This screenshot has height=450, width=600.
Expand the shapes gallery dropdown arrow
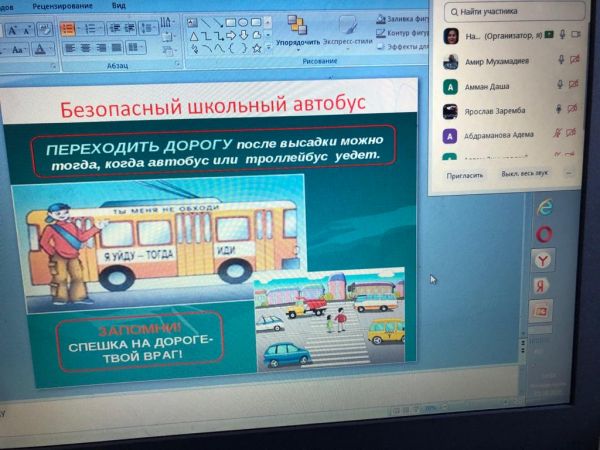point(270,47)
